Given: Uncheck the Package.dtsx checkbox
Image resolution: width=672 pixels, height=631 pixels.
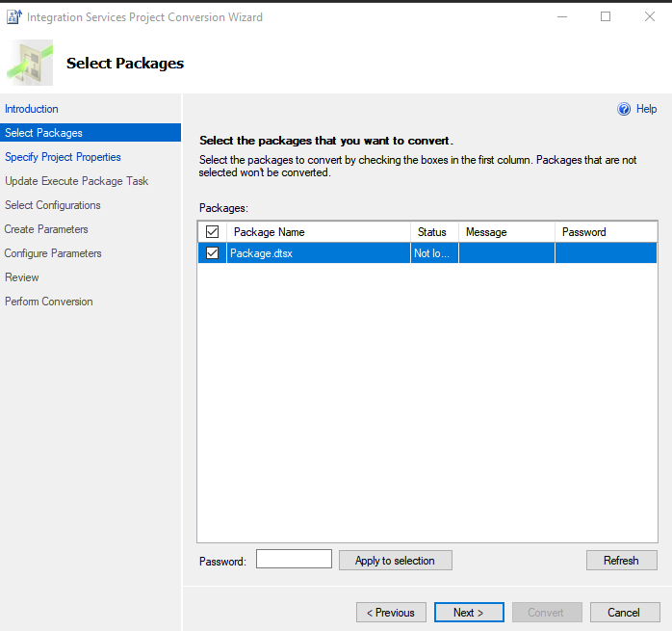Looking at the screenshot, I should pos(212,253).
